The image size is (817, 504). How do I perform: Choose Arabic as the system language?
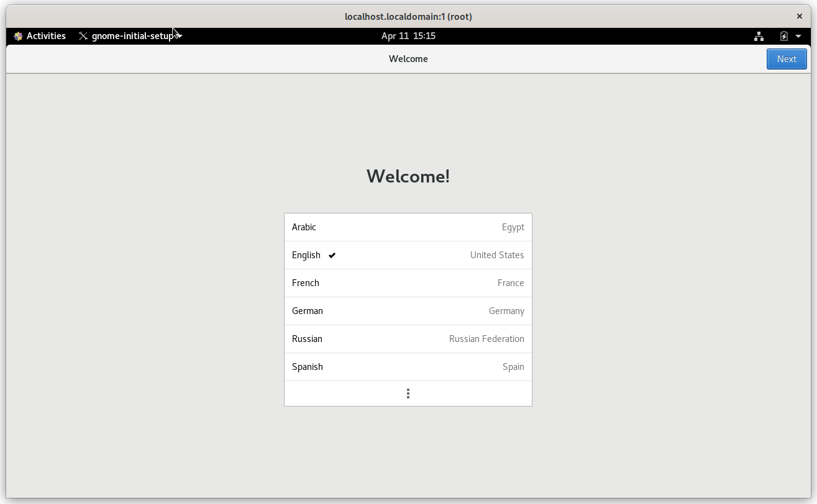(x=408, y=227)
